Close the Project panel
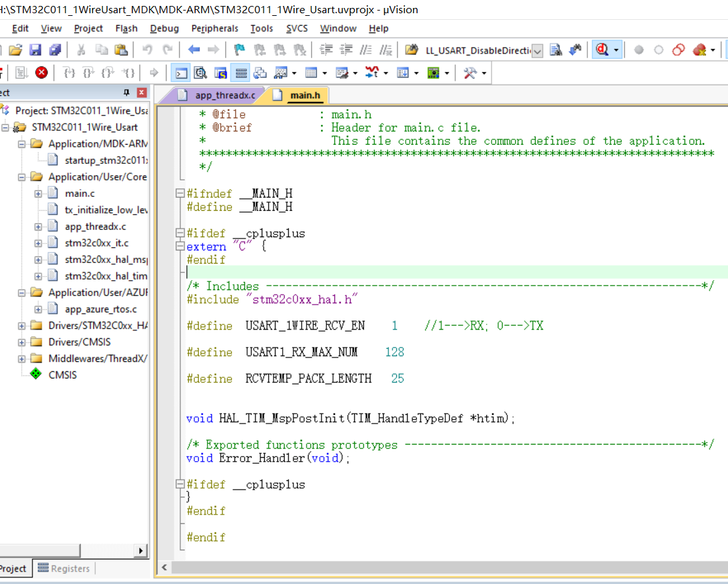This screenshot has height=584, width=728. (x=142, y=92)
